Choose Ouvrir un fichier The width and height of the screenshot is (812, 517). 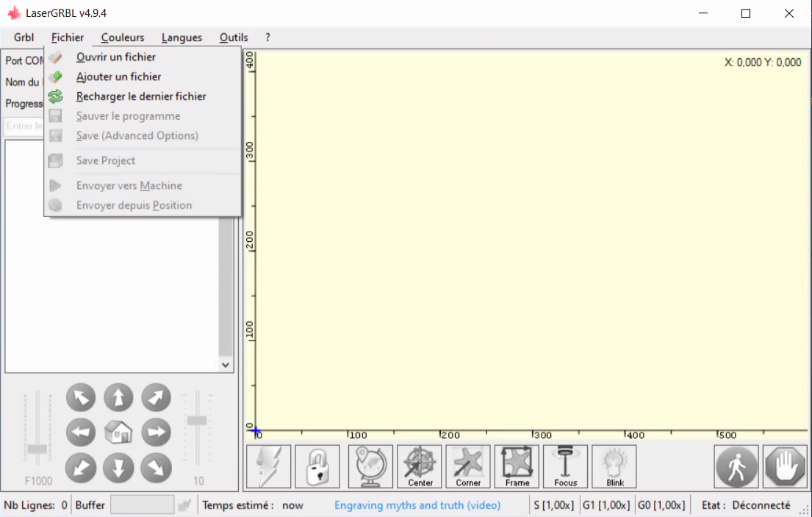pyautogui.click(x=143, y=57)
